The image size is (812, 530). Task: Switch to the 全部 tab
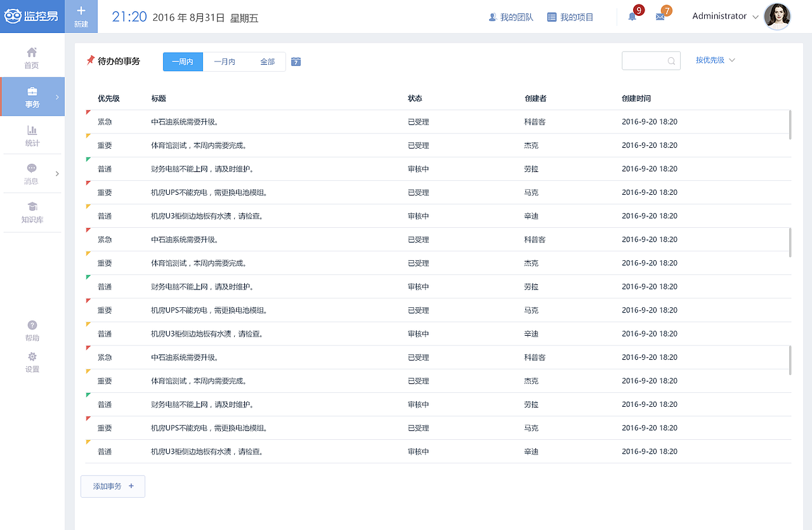[x=267, y=62]
